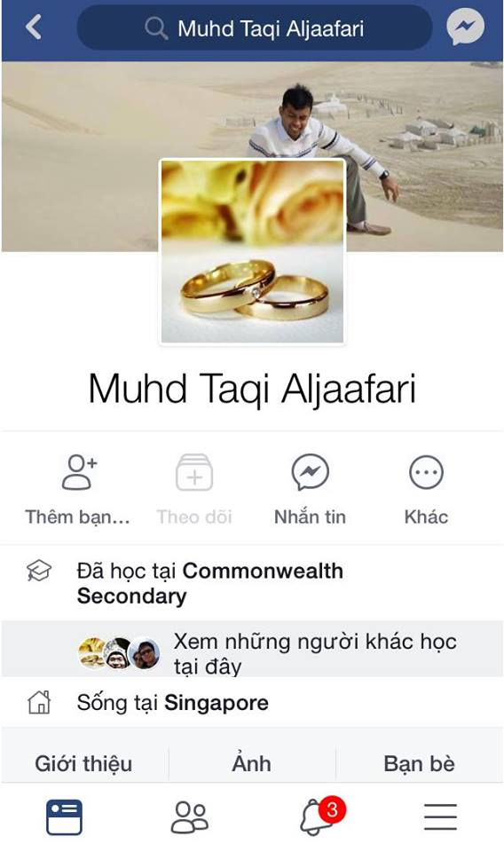Click the Theo dõi follow icon
This screenshot has width=504, height=852.
[194, 472]
